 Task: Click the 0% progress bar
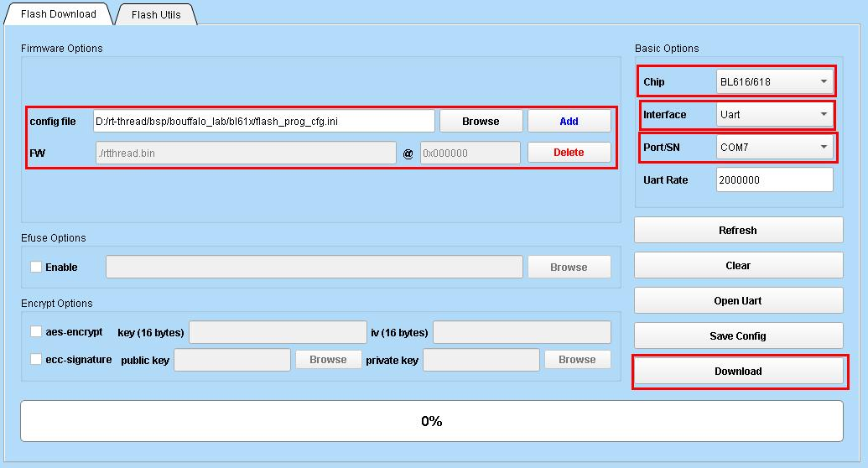click(x=431, y=421)
